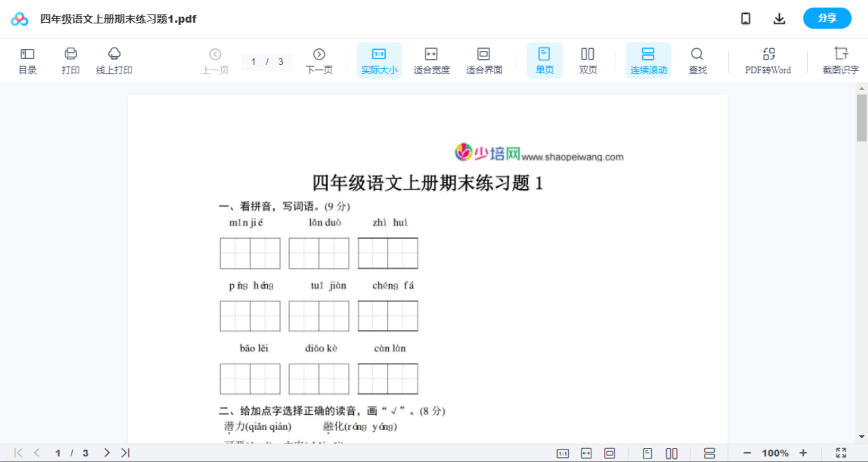The image size is (868, 462).
Task: Select 线上打印 online printing
Action: coord(114,60)
